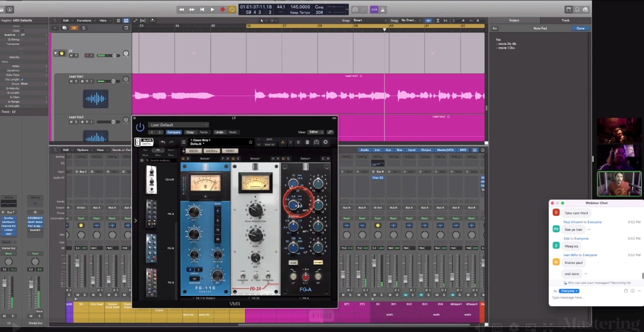Open the User Default preset dropdown

(x=179, y=125)
